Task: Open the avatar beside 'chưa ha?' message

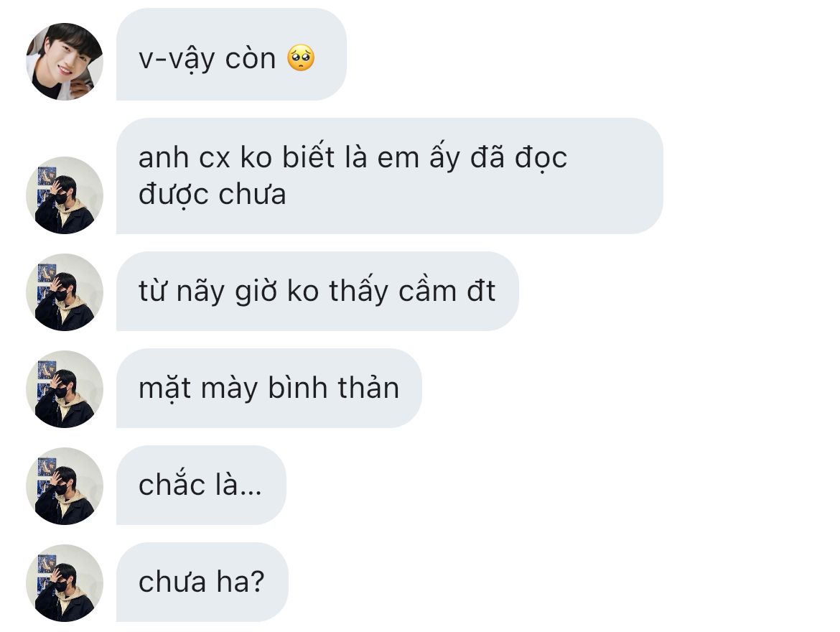Action: point(65,583)
